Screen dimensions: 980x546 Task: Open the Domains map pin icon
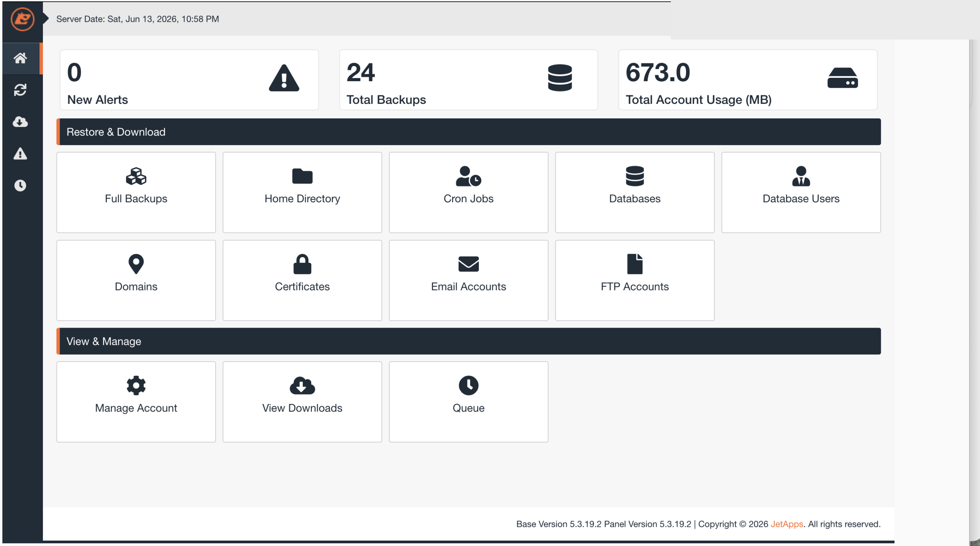tap(136, 264)
